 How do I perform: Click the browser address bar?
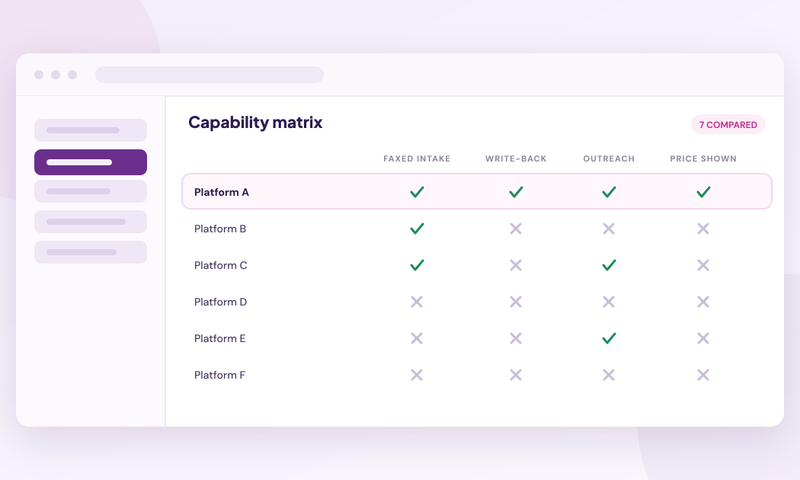click(209, 74)
